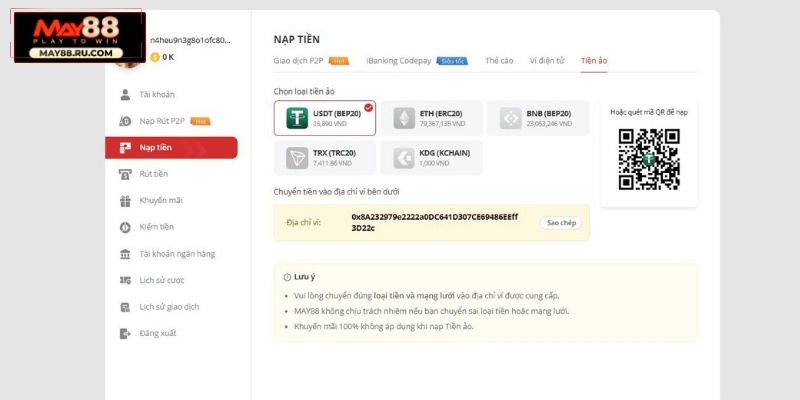Click the KDG Kchain logo
The image size is (800, 400).
tap(404, 158)
